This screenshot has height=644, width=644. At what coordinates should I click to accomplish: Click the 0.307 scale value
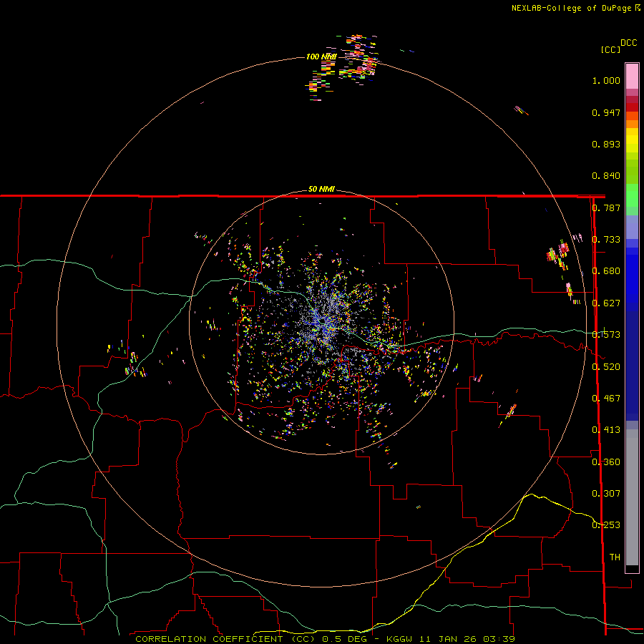(606, 494)
